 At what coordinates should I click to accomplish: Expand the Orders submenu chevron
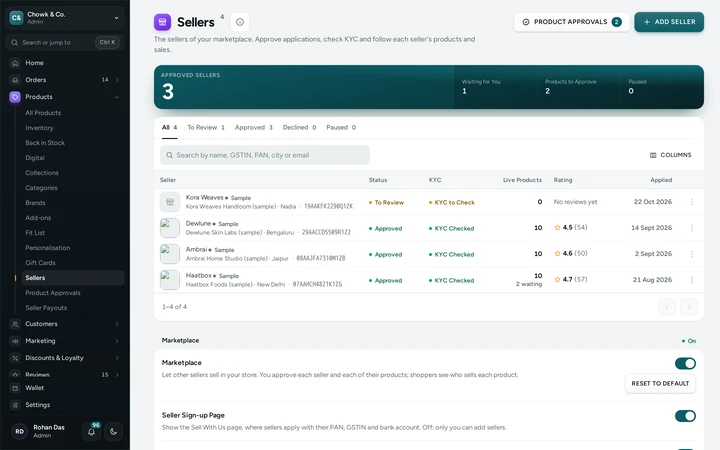point(117,80)
